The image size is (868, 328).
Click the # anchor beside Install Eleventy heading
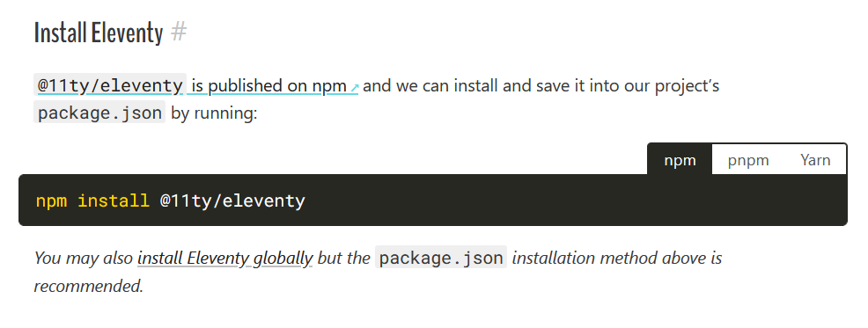coord(179,32)
